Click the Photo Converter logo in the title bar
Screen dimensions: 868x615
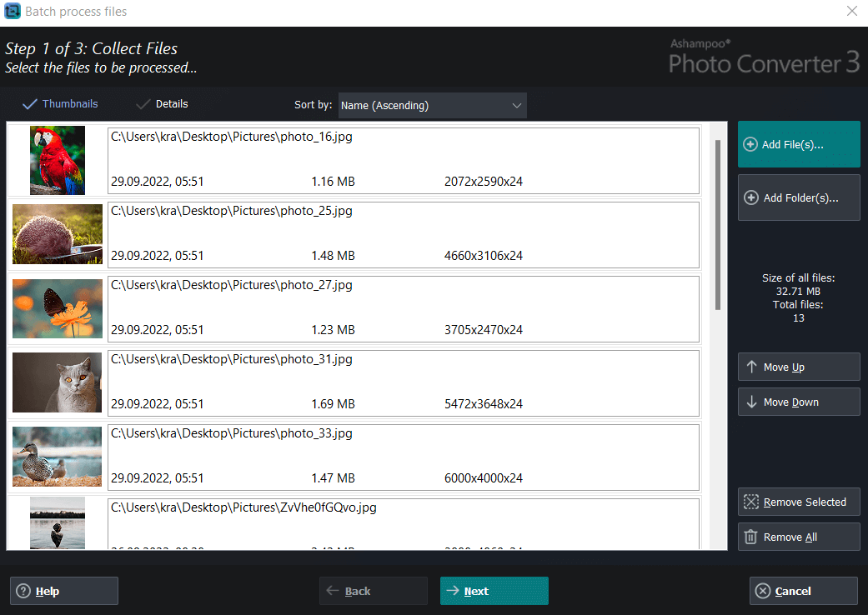point(764,57)
